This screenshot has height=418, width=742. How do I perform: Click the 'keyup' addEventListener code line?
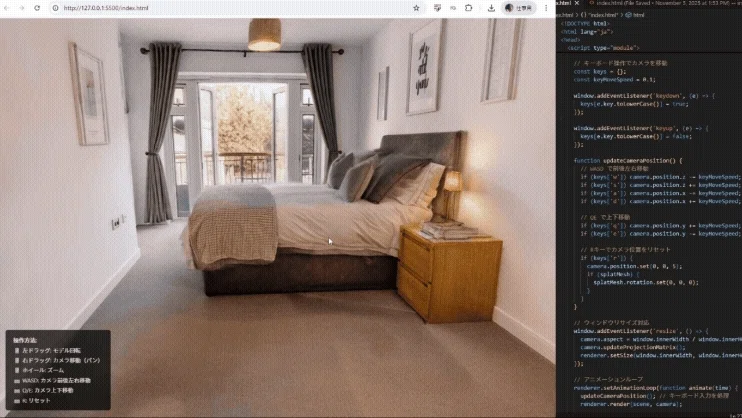pyautogui.click(x=641, y=128)
